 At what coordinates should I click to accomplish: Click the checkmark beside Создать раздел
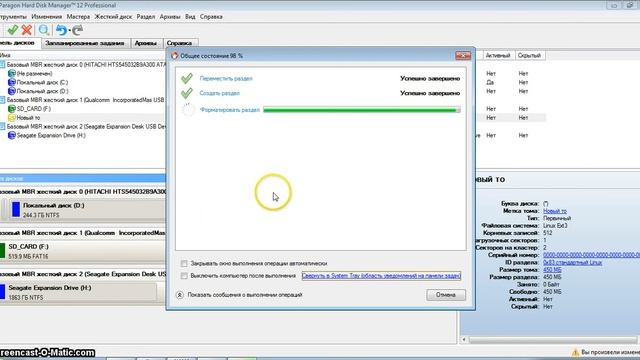point(187,93)
